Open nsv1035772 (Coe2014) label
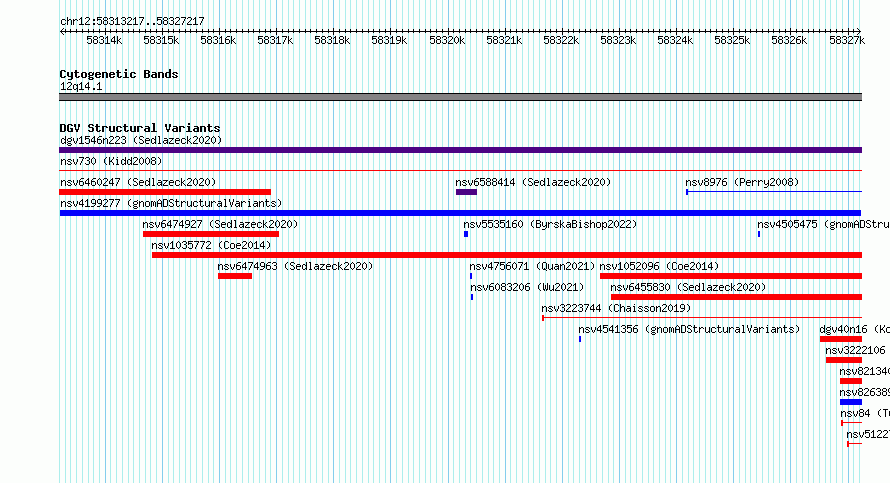 [211, 245]
